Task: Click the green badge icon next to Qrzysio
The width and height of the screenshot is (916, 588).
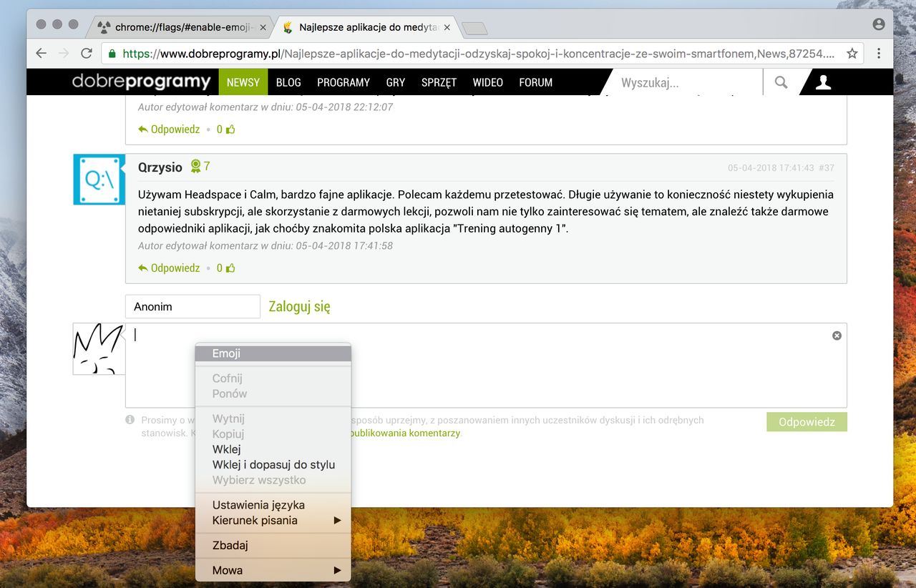Action: click(x=195, y=166)
